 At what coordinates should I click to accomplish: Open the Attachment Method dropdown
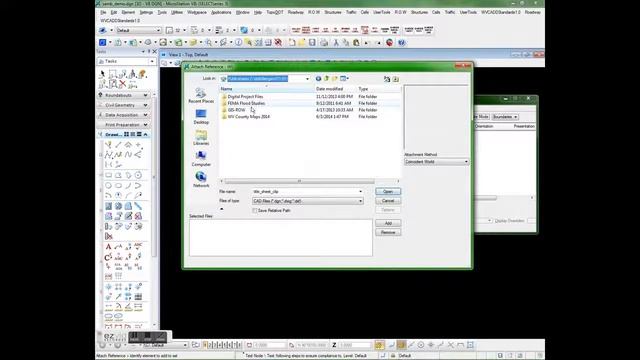point(466,162)
